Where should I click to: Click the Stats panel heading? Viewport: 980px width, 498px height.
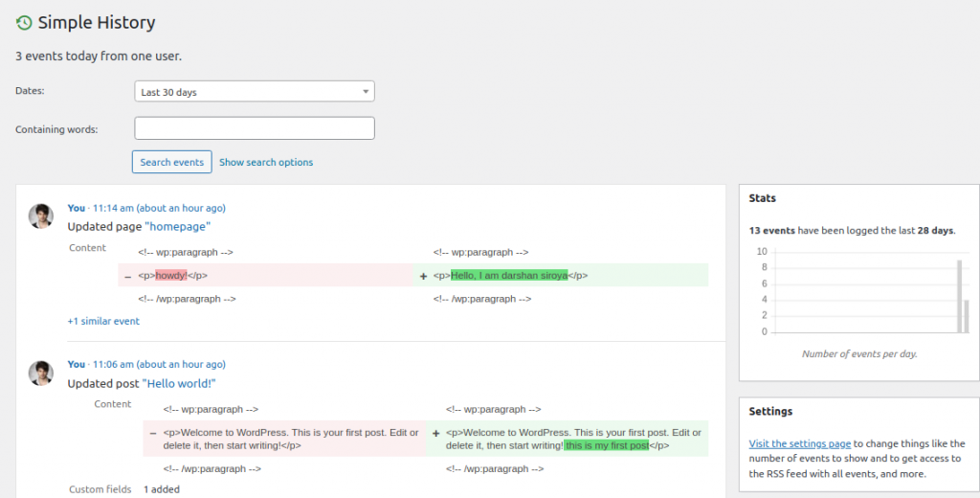click(x=763, y=197)
